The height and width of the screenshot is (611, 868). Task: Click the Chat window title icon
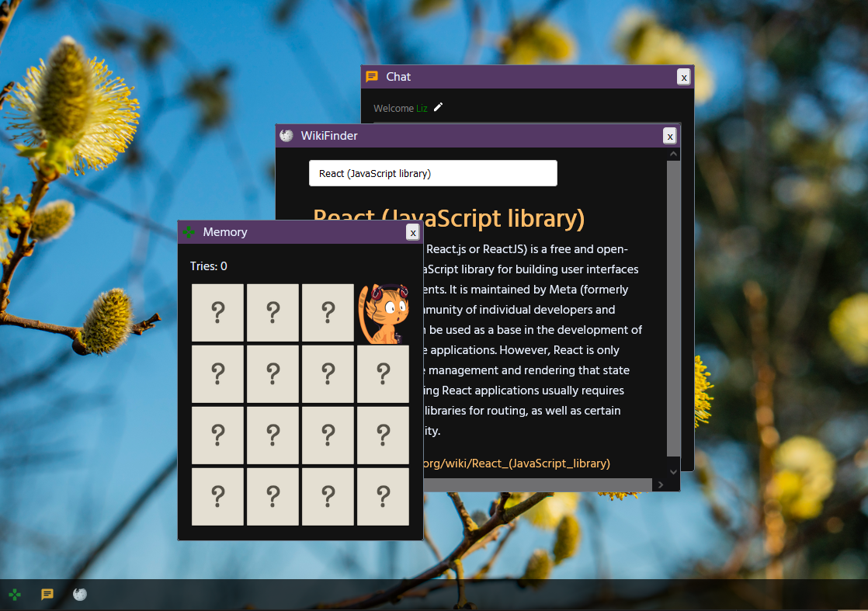[372, 76]
